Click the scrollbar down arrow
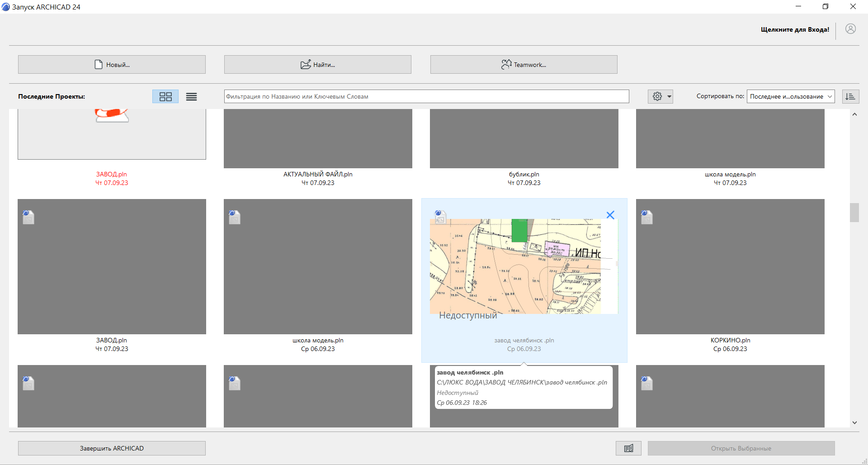Image resolution: width=868 pixels, height=465 pixels. [x=854, y=422]
